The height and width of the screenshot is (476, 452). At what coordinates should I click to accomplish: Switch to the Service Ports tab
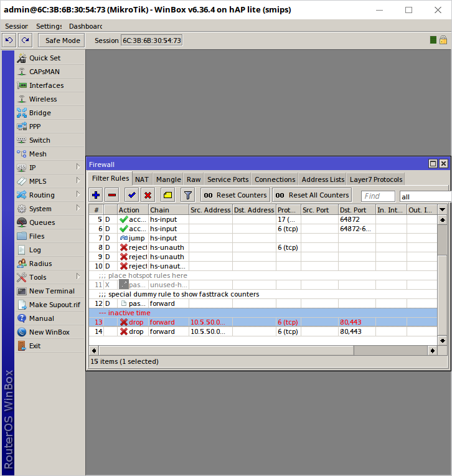228,179
